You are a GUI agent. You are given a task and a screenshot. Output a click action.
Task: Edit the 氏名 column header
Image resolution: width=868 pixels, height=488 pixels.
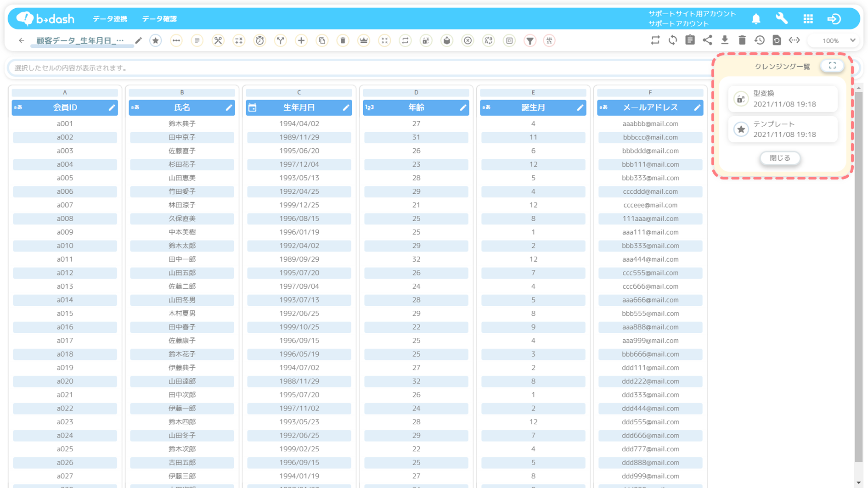[229, 107]
